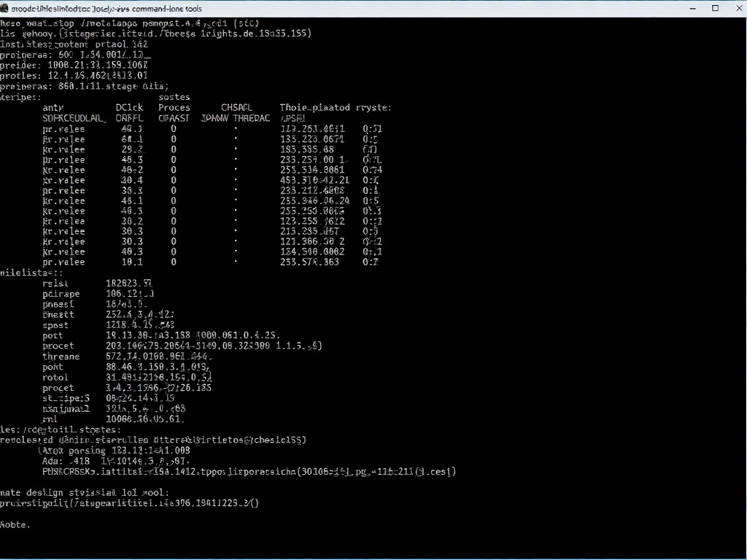Click the line starting "PUSRCPSSK"

pyautogui.click(x=249, y=472)
